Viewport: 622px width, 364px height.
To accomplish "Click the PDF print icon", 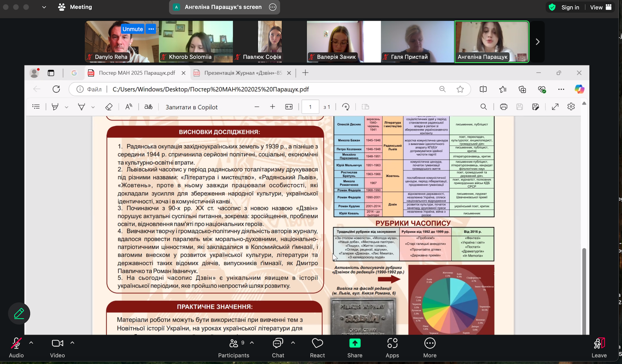I will 504,107.
